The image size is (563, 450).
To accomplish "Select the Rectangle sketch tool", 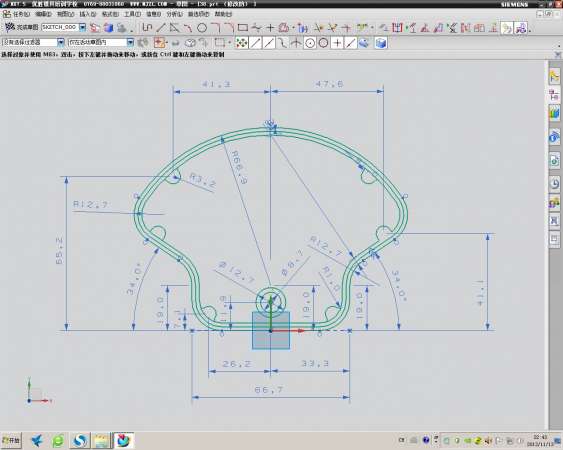I will (243, 27).
